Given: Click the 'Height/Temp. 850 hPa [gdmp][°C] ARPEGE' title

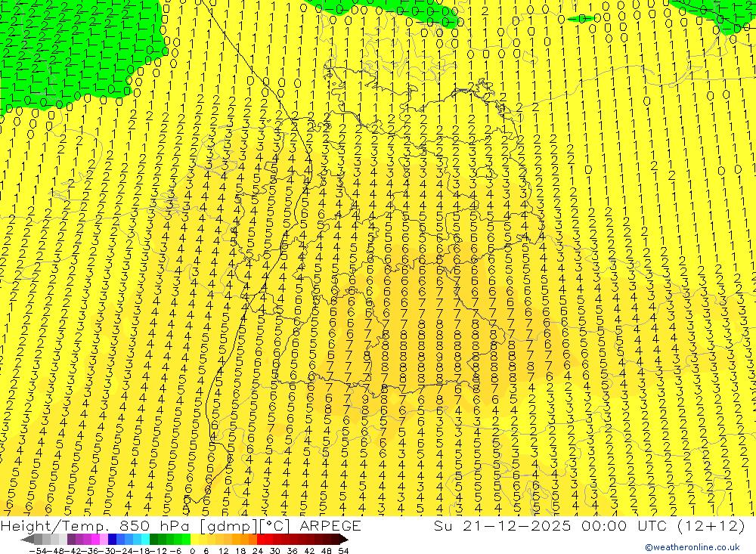Looking at the screenshot, I should pos(181,525).
